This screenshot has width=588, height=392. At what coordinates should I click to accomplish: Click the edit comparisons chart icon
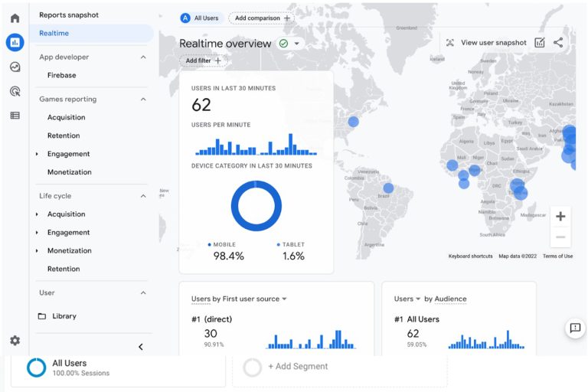click(x=540, y=43)
